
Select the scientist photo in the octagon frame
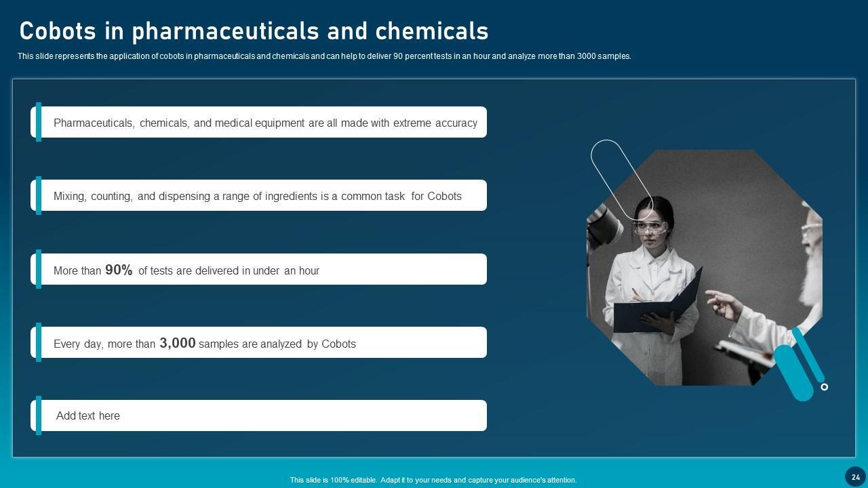coord(705,268)
